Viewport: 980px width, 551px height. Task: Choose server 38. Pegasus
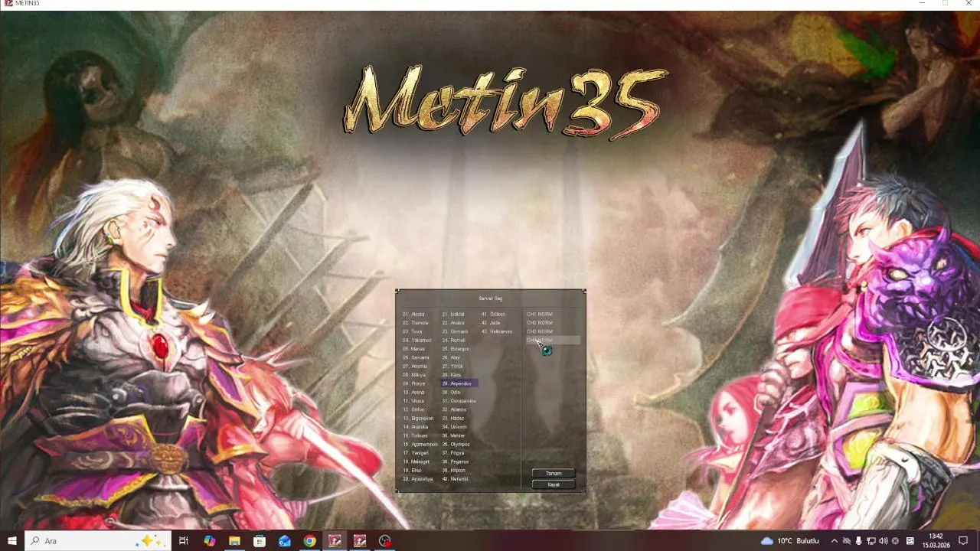point(455,461)
